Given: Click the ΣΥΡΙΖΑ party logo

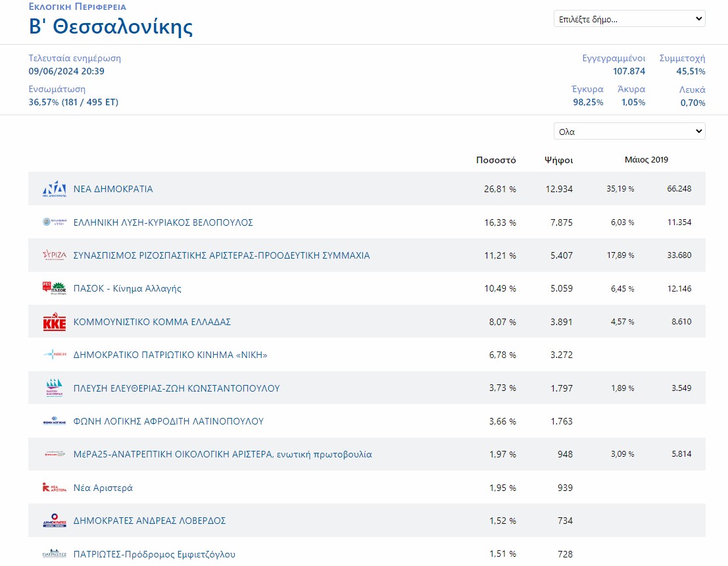Looking at the screenshot, I should coord(55,255).
